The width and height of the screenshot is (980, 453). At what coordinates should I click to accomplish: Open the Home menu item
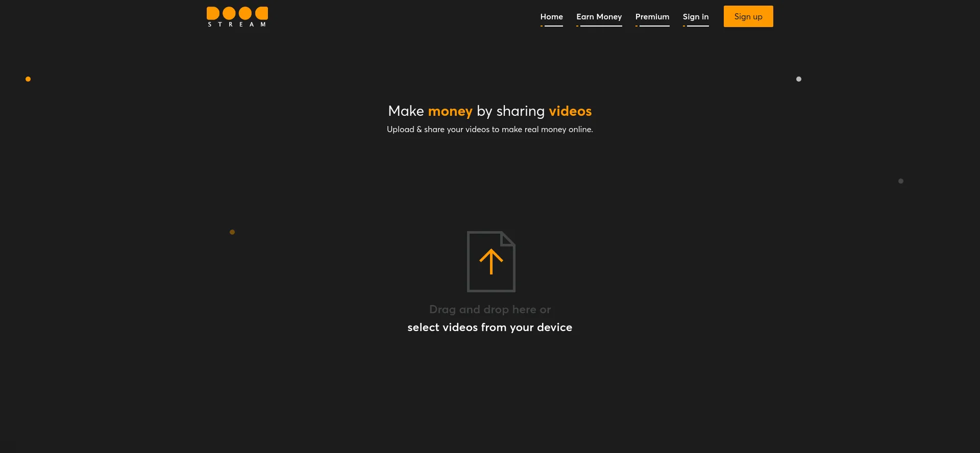[551, 17]
